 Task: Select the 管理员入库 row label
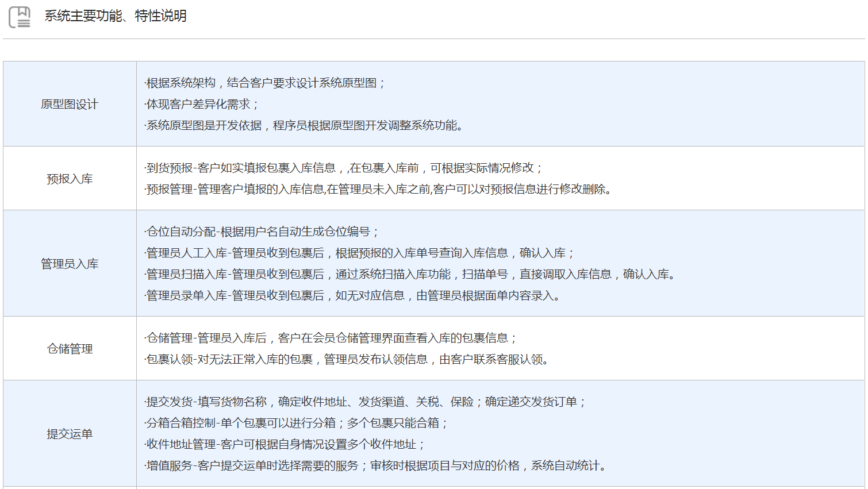point(70,264)
